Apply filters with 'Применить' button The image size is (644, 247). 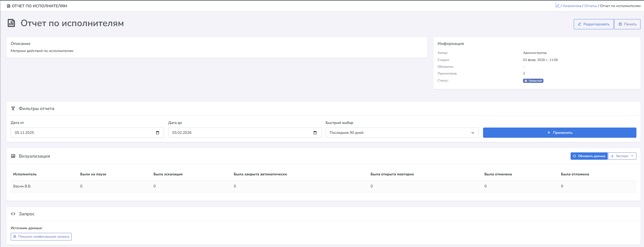(x=559, y=133)
